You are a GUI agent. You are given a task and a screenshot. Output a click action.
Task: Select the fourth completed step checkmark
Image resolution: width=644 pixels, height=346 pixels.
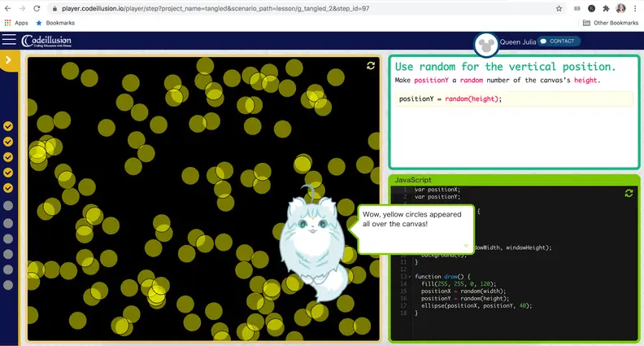(8, 173)
